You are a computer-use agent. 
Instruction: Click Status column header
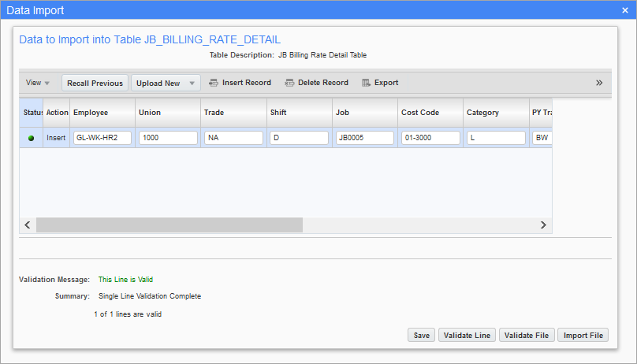[x=32, y=113]
